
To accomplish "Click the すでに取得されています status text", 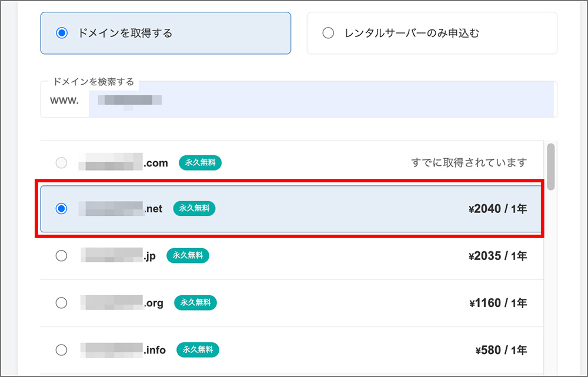I will [468, 162].
